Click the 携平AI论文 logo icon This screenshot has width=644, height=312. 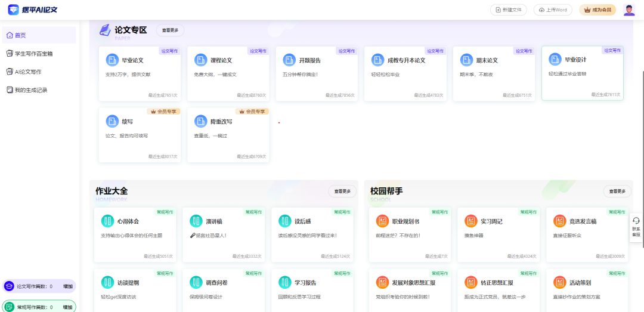pyautogui.click(x=13, y=9)
